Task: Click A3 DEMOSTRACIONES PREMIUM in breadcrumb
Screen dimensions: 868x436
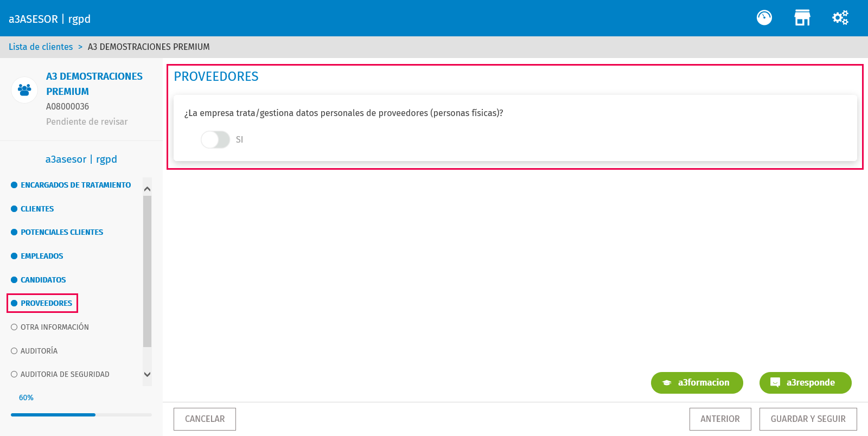Action: tap(149, 47)
